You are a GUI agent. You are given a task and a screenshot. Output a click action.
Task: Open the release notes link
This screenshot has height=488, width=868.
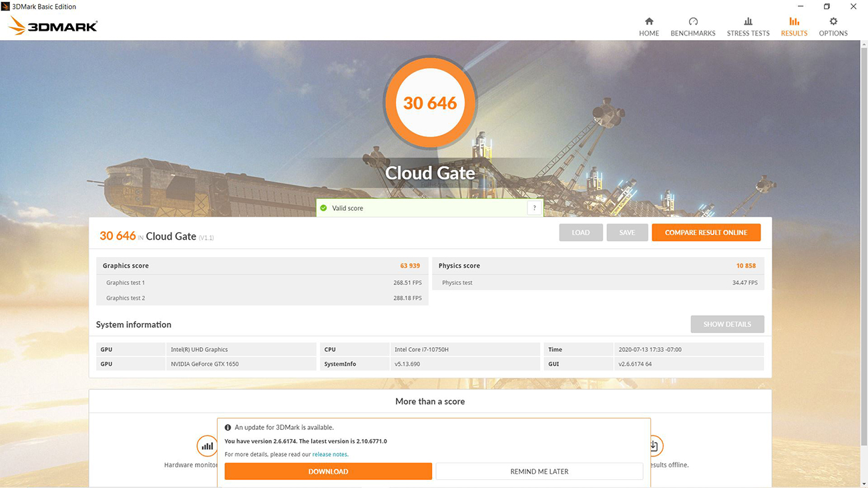[x=331, y=455]
